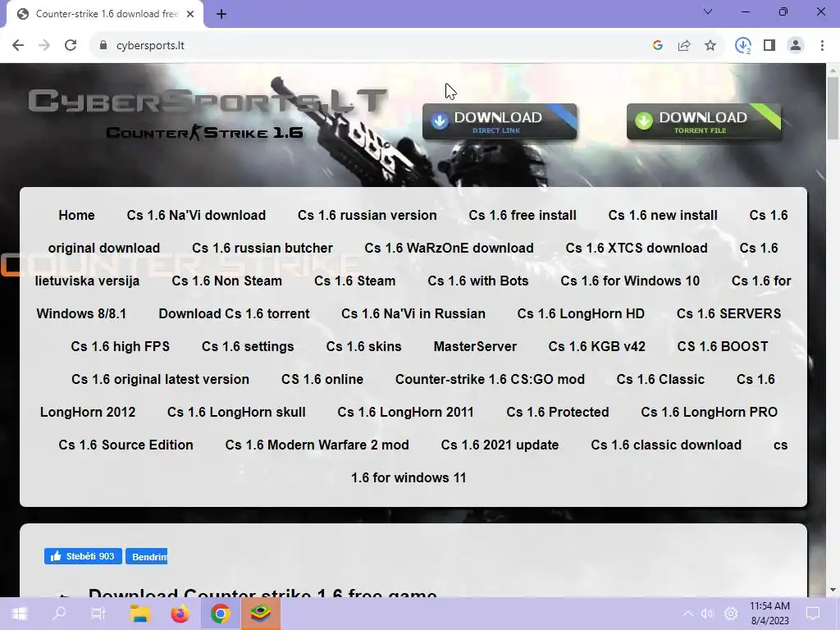Click the Facebook like button Stebėti 903

[x=83, y=556]
